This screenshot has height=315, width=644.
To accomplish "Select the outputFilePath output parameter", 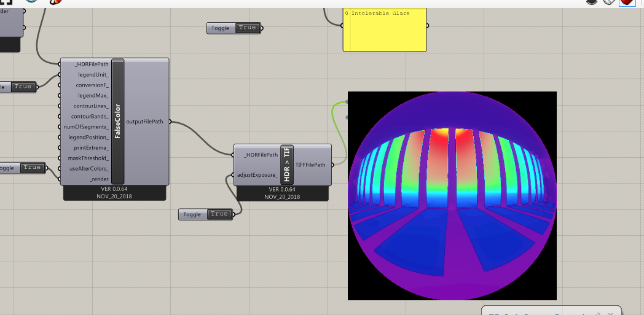I will (x=144, y=122).
